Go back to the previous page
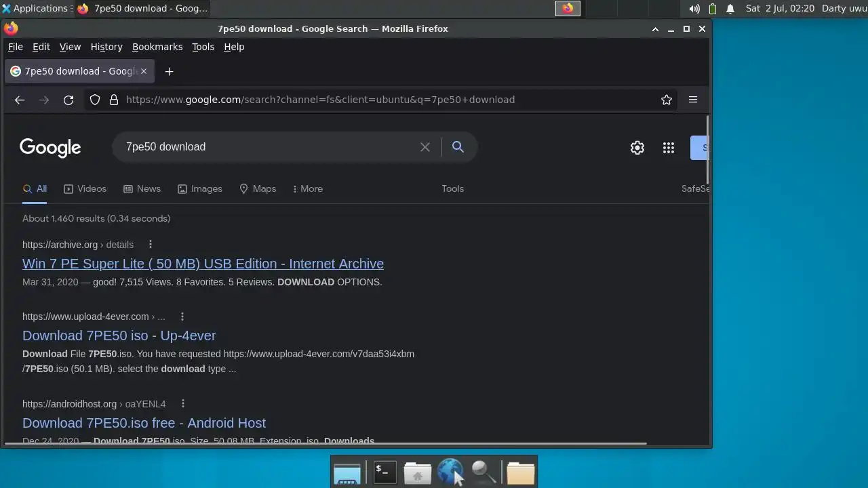 [20, 100]
